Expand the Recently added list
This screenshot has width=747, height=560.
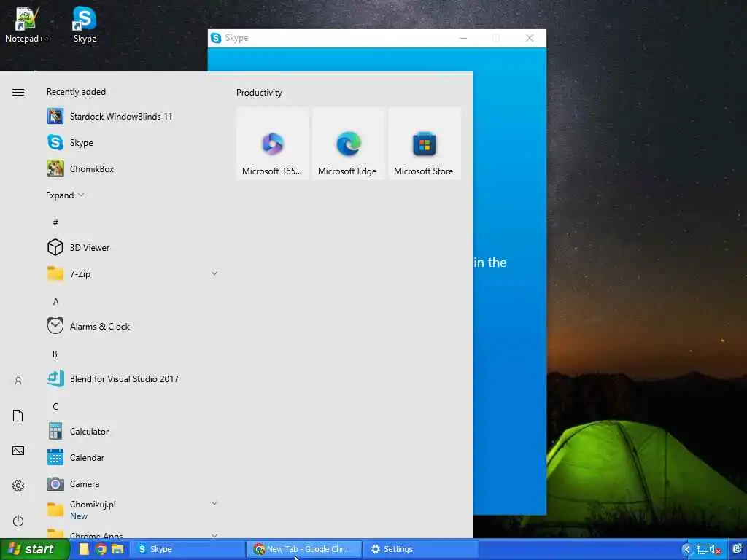pyautogui.click(x=65, y=195)
